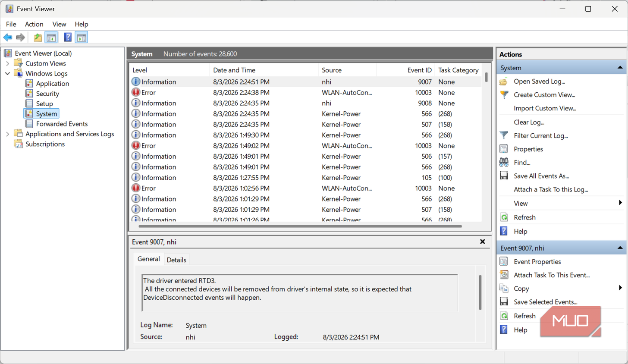Image resolution: width=628 pixels, height=364 pixels.
Task: Click the Event Properties icon
Action: tap(504, 261)
